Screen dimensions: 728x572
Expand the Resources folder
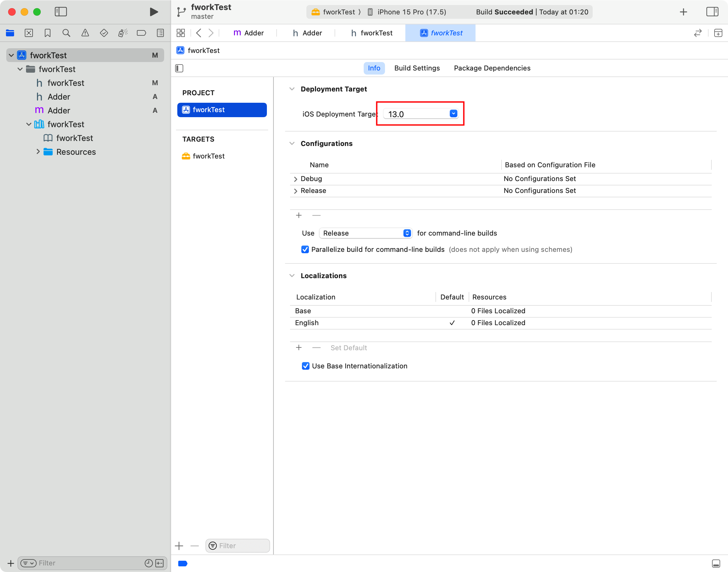tap(38, 152)
